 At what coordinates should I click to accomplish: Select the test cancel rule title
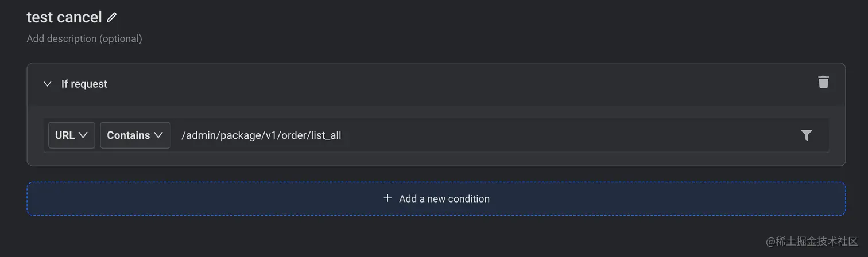[x=64, y=17]
